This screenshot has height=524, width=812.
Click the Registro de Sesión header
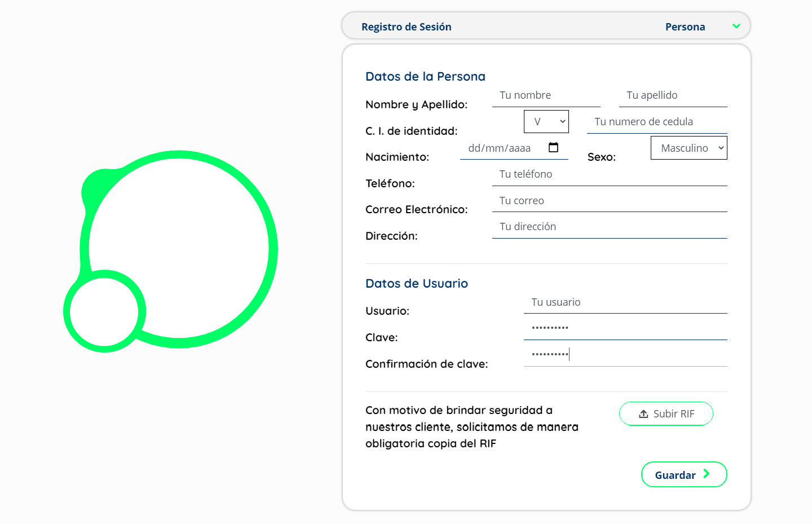[406, 27]
